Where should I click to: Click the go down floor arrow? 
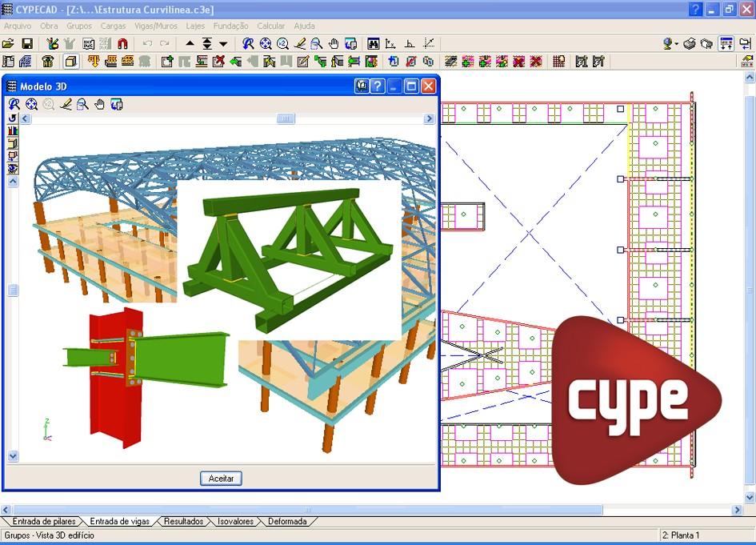pos(223,44)
